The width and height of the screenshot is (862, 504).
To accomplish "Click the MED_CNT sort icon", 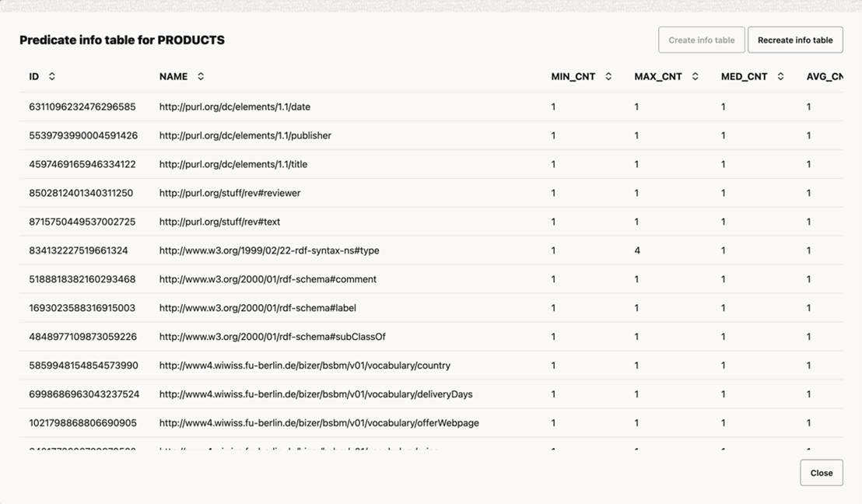I will point(780,76).
